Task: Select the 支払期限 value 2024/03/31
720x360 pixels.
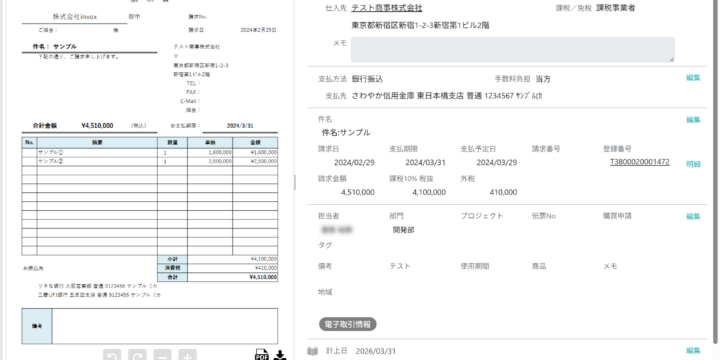Action: 425,163
